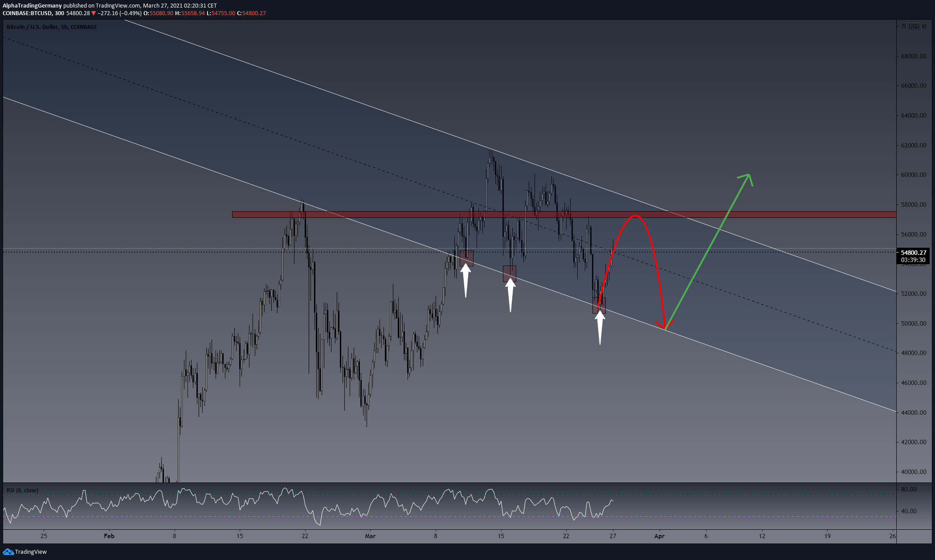Click the 60000.00 price axis label
Viewport: 935px width, 560px height.
913,175
